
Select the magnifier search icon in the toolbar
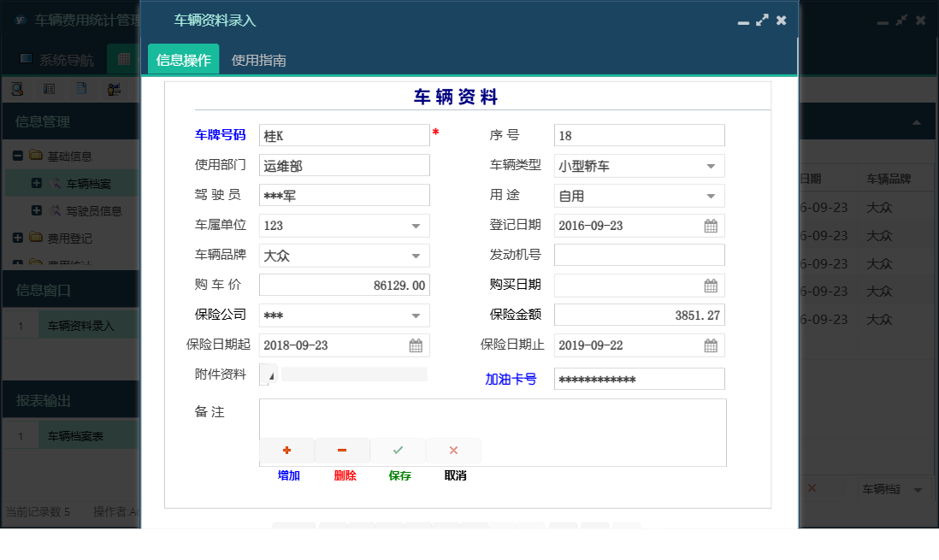(x=17, y=88)
